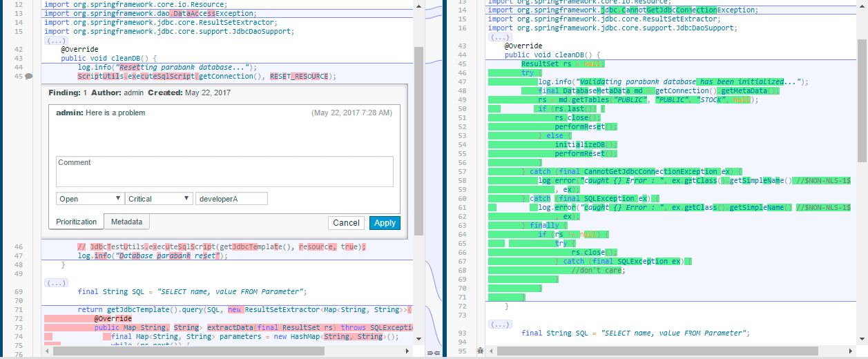
Task: Click into the Comment text area
Action: point(224,171)
